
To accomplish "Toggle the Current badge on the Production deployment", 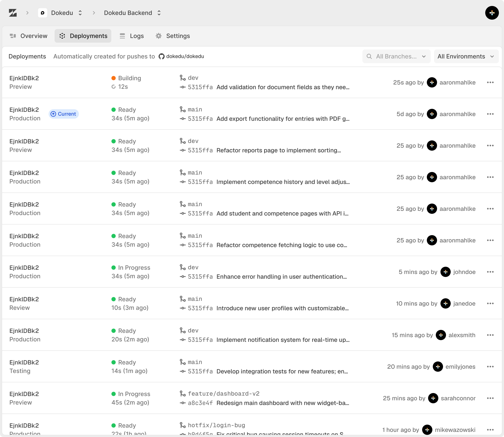I will pos(64,114).
